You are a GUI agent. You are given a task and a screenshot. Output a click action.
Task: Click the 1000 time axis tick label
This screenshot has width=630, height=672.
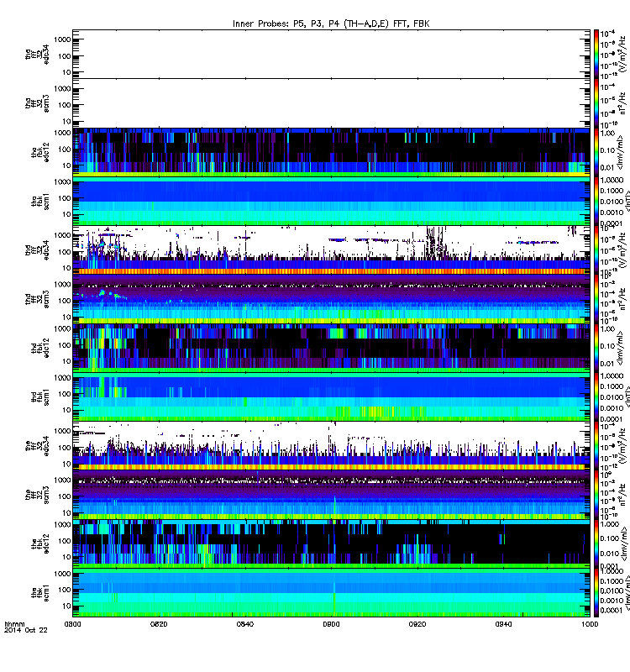(x=590, y=624)
